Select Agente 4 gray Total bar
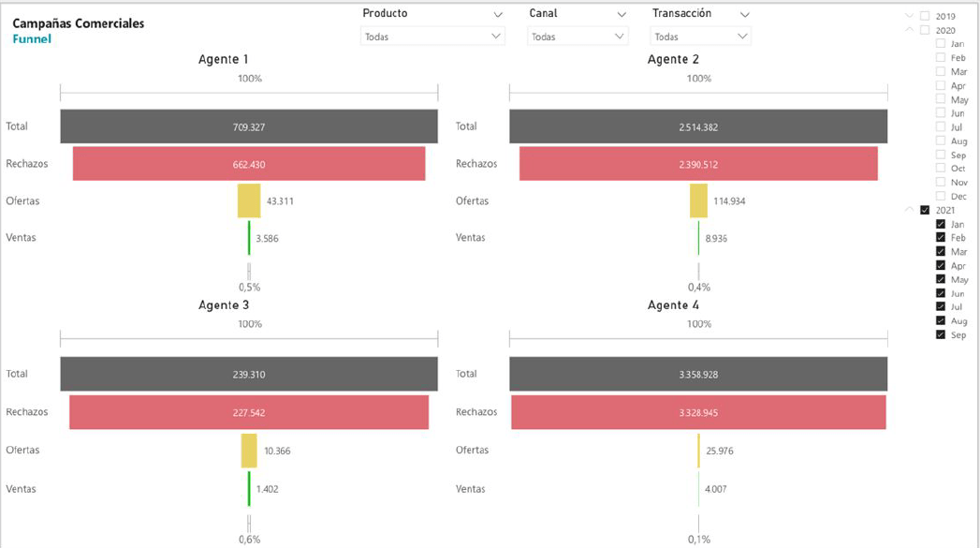Viewport: 980px width, 548px height. (698, 374)
